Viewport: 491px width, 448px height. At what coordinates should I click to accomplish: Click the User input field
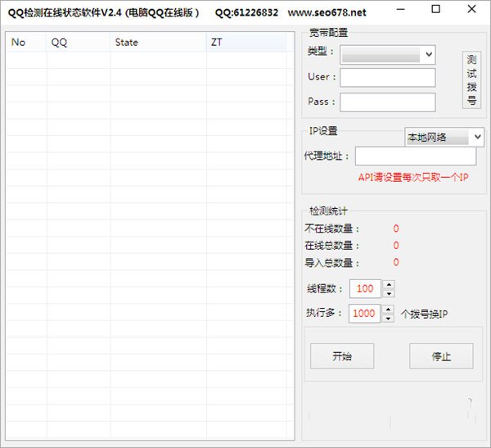[x=387, y=77]
